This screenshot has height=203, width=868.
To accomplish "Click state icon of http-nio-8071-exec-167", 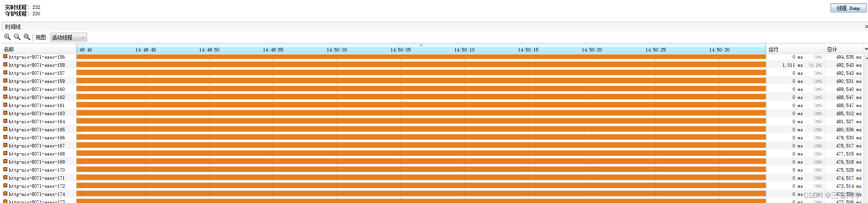I will pyautogui.click(x=6, y=145).
